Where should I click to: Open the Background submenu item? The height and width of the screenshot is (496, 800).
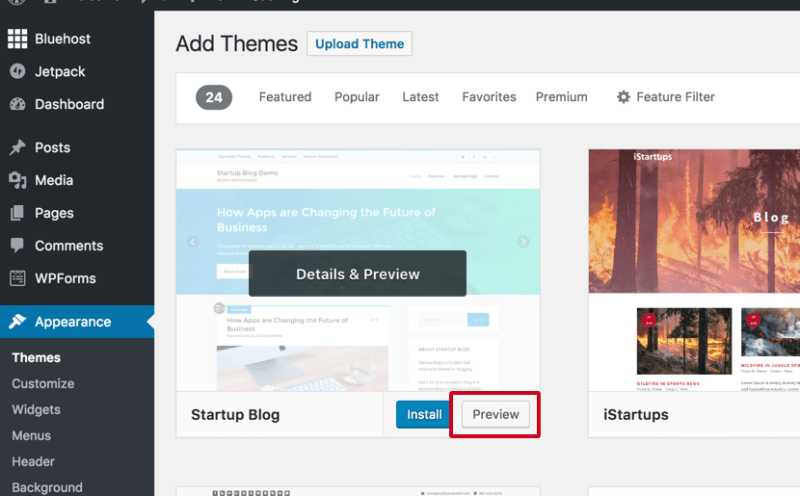pos(47,487)
